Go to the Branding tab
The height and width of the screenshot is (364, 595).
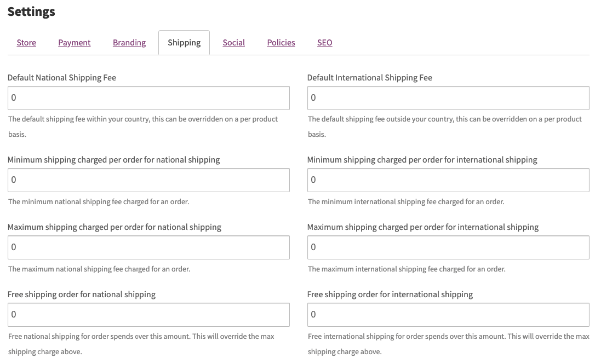(x=129, y=43)
